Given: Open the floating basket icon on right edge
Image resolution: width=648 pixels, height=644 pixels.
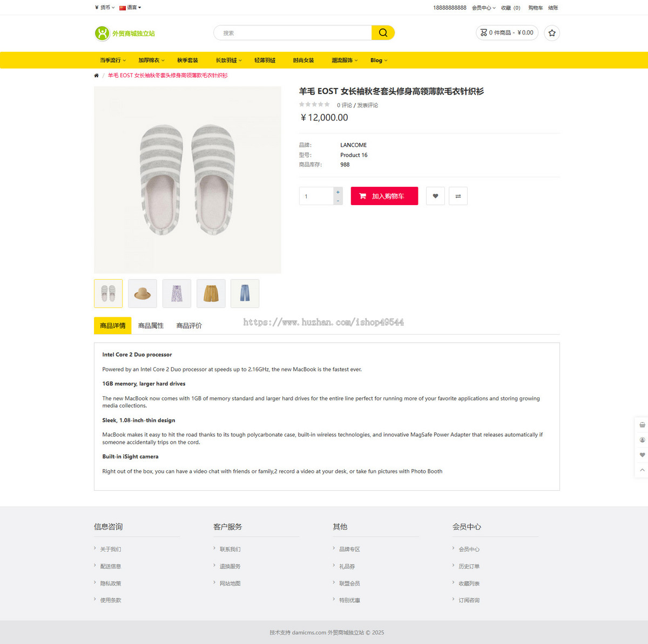Looking at the screenshot, I should pyautogui.click(x=642, y=425).
